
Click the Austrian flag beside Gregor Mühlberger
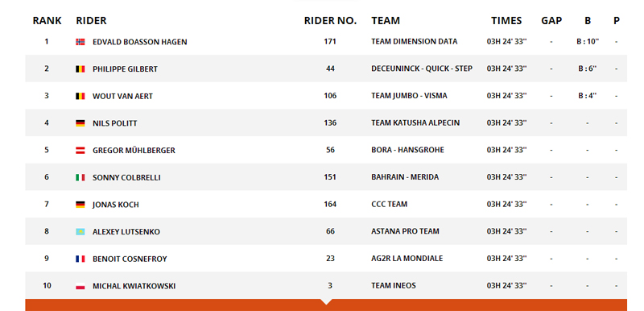[80, 151]
